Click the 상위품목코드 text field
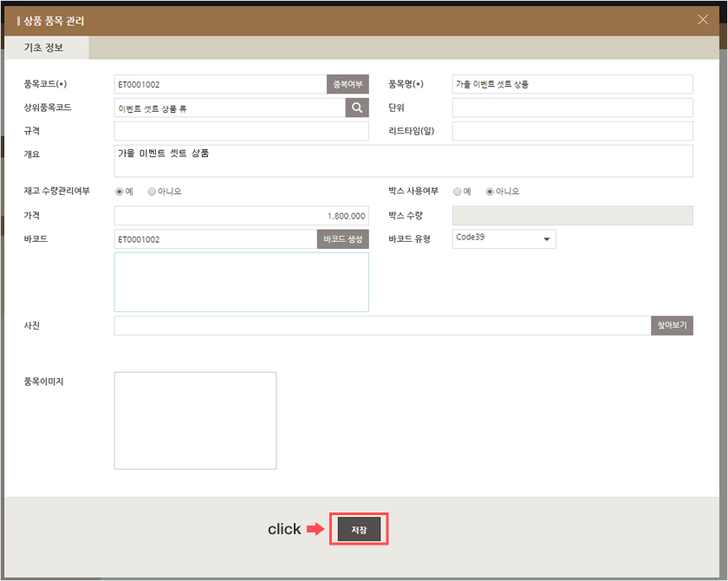 230,108
